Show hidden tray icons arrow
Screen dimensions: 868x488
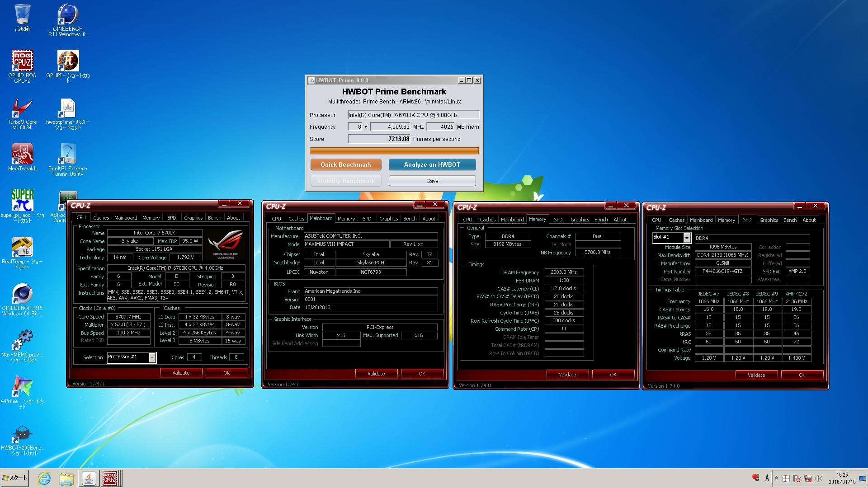pos(776,479)
